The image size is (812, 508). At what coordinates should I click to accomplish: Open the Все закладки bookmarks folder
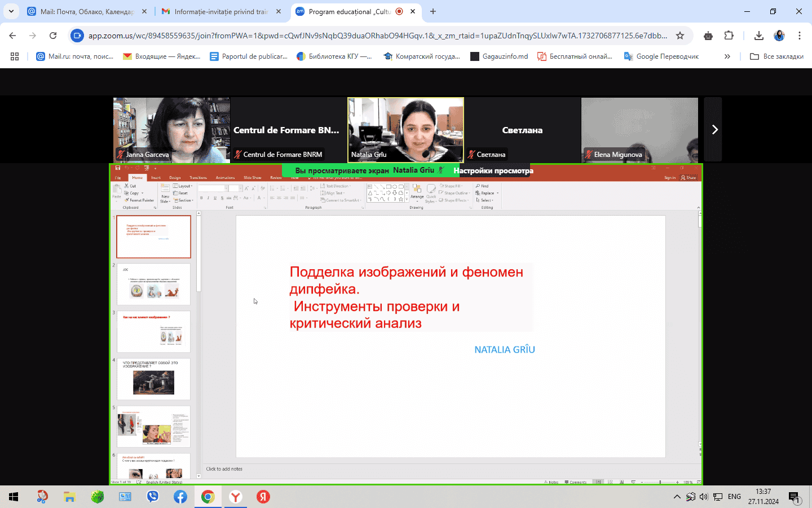click(776, 56)
